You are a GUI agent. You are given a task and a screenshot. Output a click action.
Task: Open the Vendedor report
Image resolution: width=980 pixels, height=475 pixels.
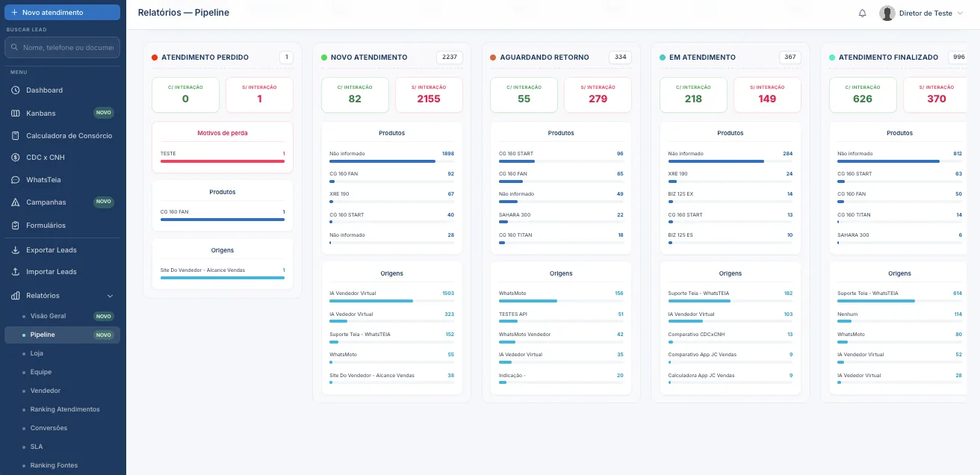click(x=62, y=391)
